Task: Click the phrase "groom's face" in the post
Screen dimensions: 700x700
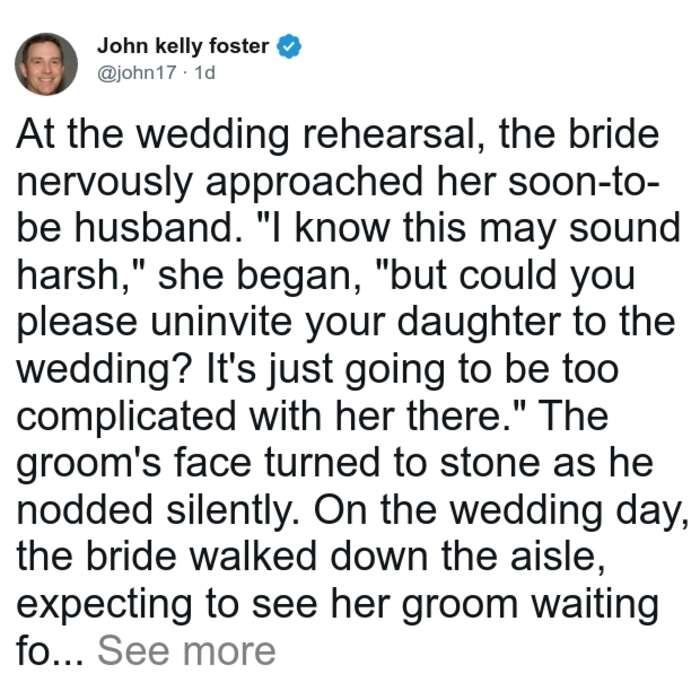Action: point(134,464)
